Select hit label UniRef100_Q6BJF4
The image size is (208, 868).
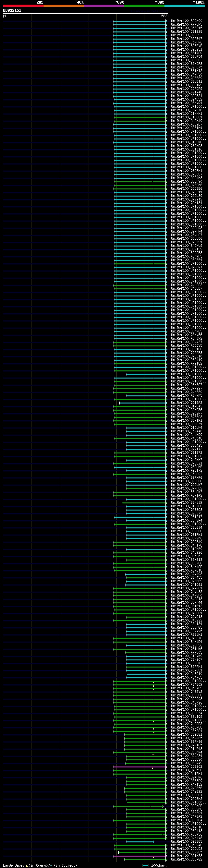tap(187, 821)
